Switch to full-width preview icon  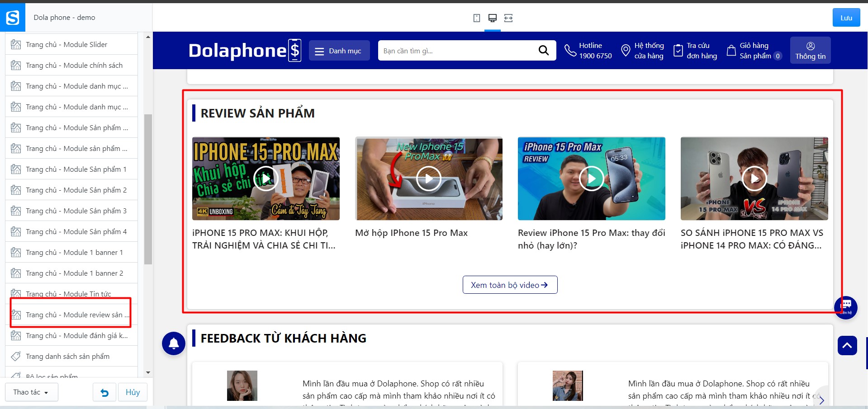(508, 18)
